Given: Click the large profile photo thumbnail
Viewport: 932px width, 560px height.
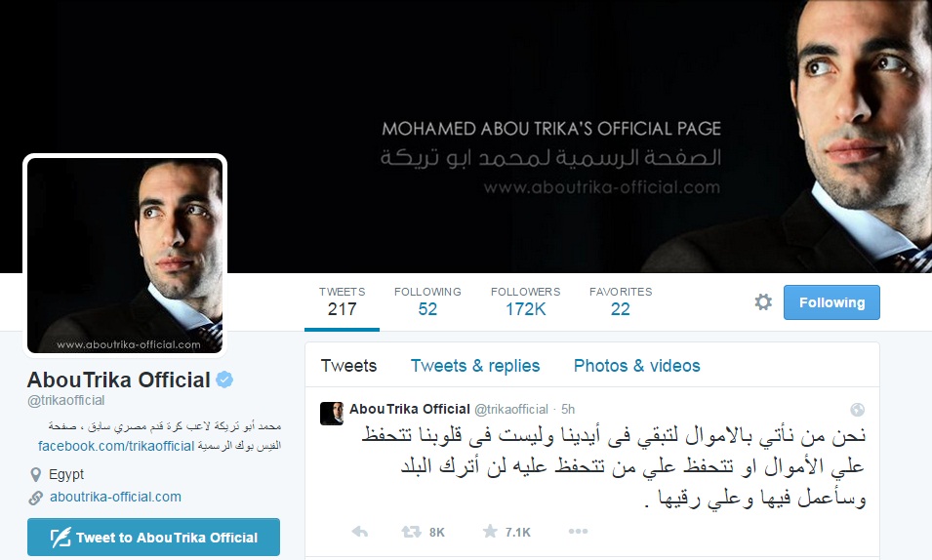Looking at the screenshot, I should click(125, 255).
